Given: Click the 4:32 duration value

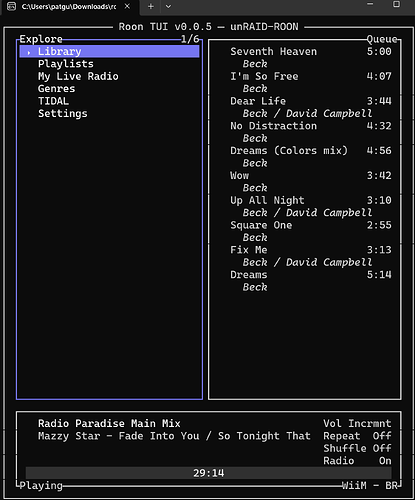Looking at the screenshot, I should point(379,126).
